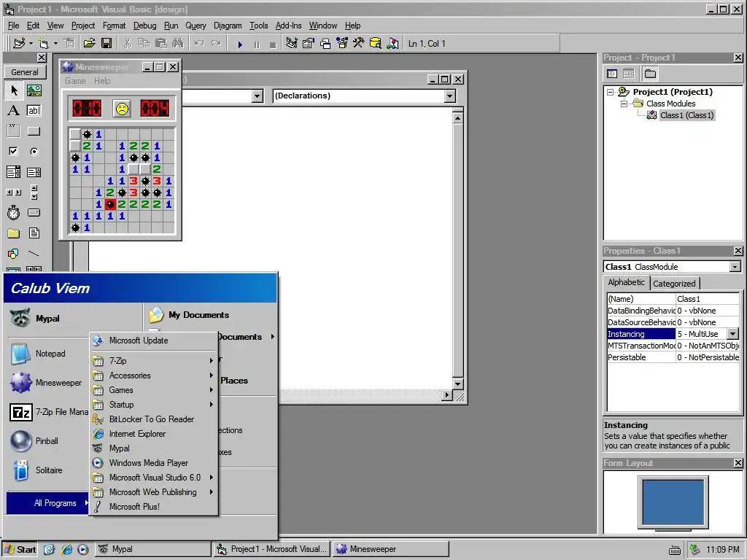
Task: Open the Diagram menu
Action: (x=228, y=26)
